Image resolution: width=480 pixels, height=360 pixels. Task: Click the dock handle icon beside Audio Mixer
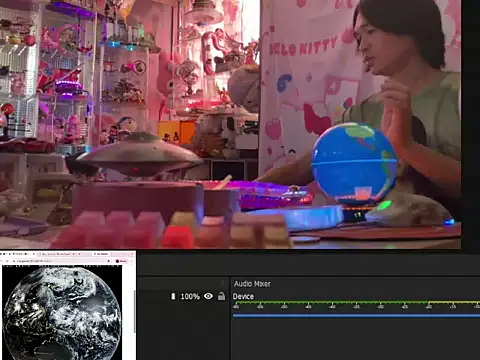(x=223, y=284)
